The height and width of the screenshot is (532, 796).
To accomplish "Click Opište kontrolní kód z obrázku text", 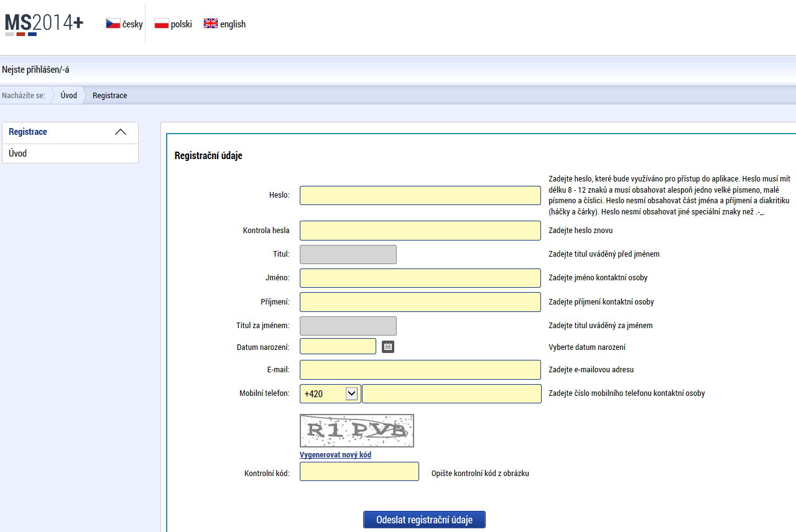I will point(480,474).
